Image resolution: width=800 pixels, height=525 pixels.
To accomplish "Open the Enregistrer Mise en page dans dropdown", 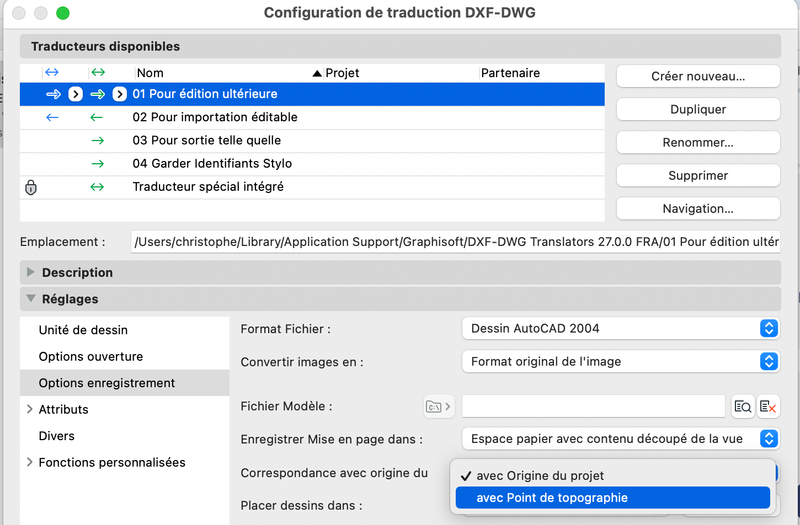I will (620, 439).
